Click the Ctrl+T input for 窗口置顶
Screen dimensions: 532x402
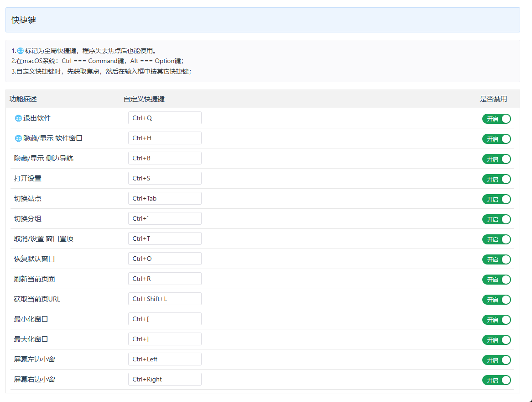[165, 238]
